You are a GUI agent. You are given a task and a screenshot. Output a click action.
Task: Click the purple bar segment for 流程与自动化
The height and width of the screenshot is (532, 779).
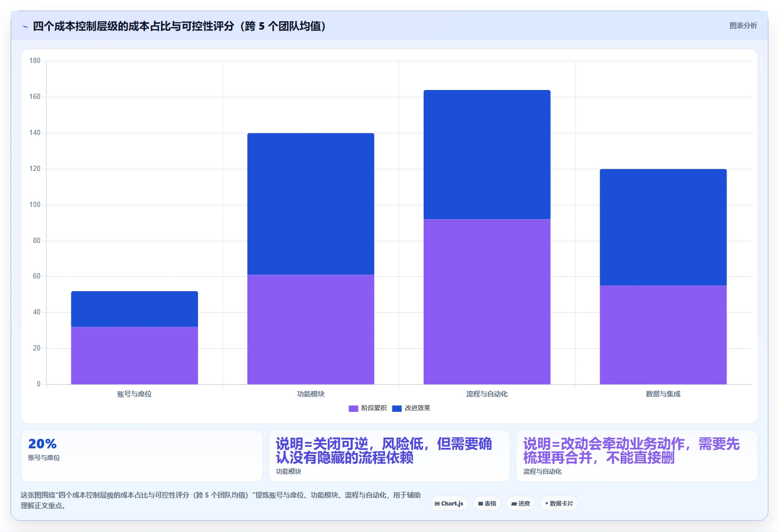[487, 302]
